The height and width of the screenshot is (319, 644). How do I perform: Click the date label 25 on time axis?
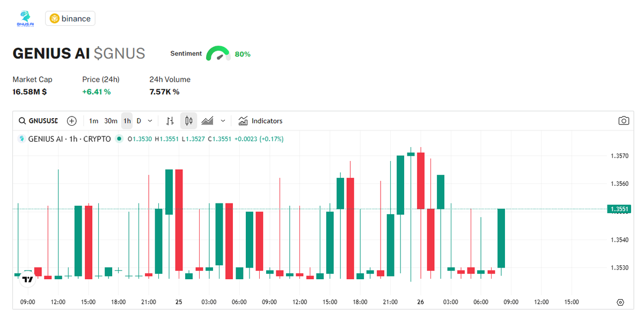(x=179, y=302)
